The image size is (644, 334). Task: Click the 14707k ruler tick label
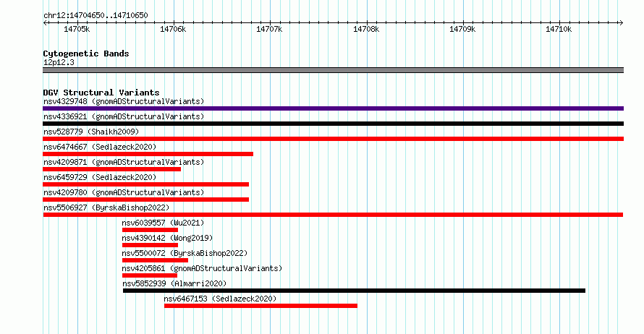(269, 29)
